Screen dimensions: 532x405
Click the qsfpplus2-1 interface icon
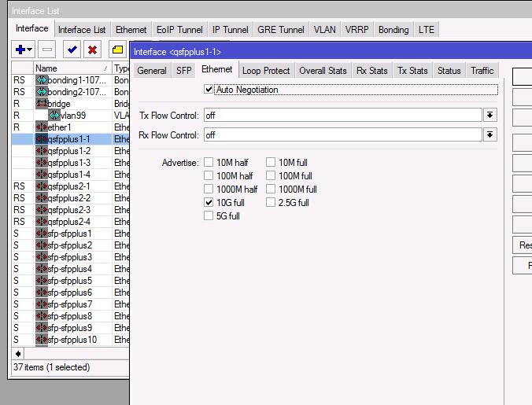(x=42, y=186)
